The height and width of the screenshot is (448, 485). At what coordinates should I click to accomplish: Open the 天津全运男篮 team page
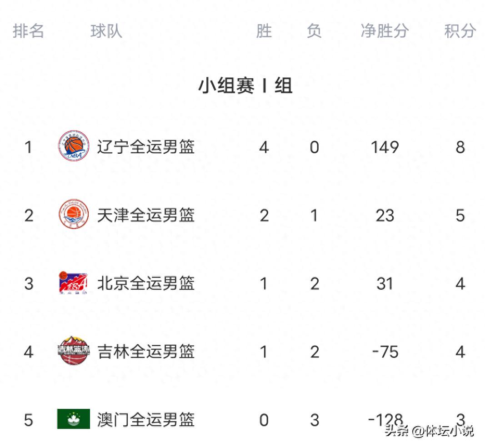click(x=146, y=215)
